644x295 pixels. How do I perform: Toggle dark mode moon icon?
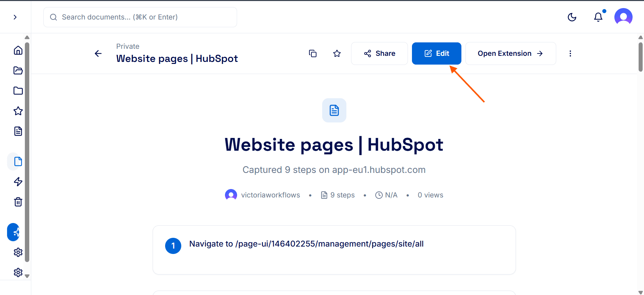tap(572, 17)
